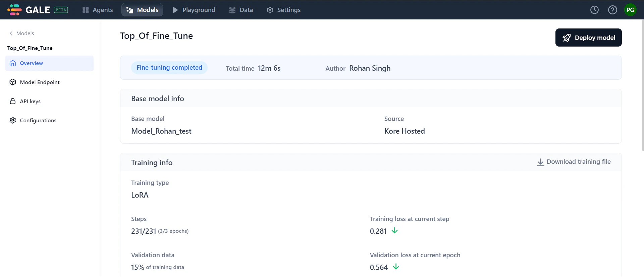Click the page title Top_Of_Fine_Tune

point(156,36)
